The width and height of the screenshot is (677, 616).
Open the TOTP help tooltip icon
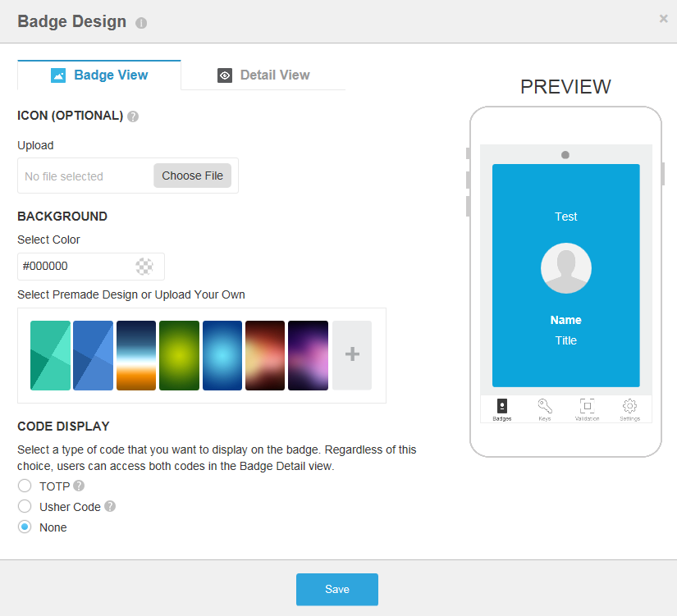tap(79, 486)
